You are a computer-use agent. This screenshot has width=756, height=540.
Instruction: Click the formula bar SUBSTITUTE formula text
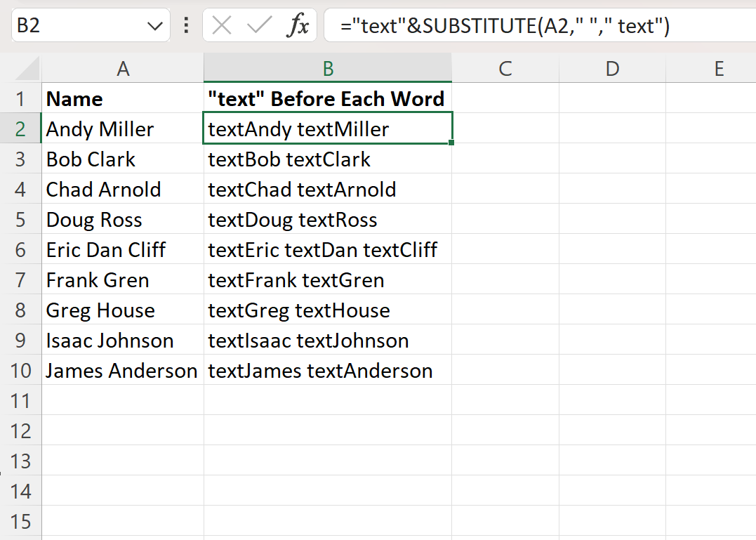(505, 26)
